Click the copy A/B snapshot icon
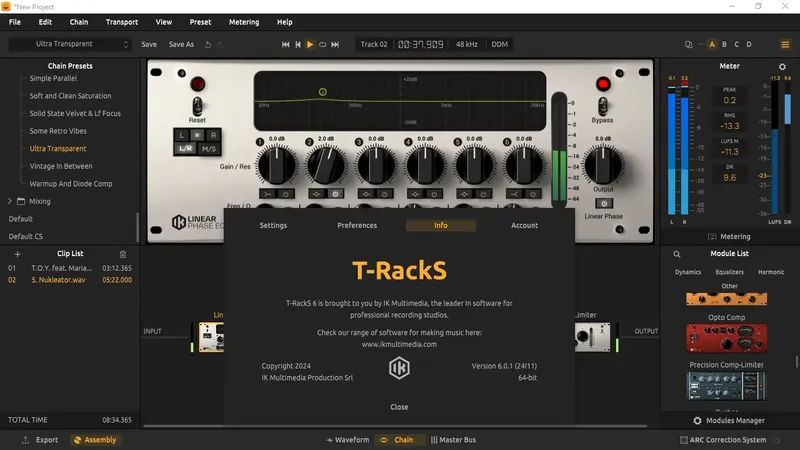 (688, 44)
